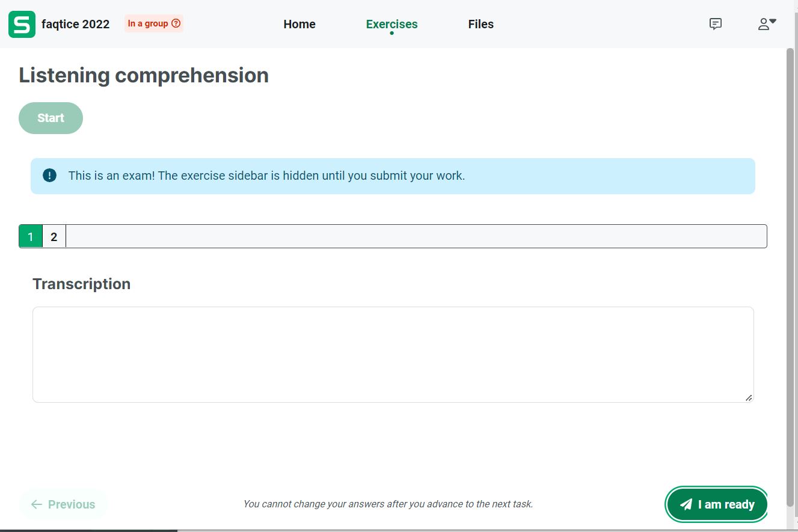Click inside the Transcription text area
The image size is (798, 532).
(393, 355)
